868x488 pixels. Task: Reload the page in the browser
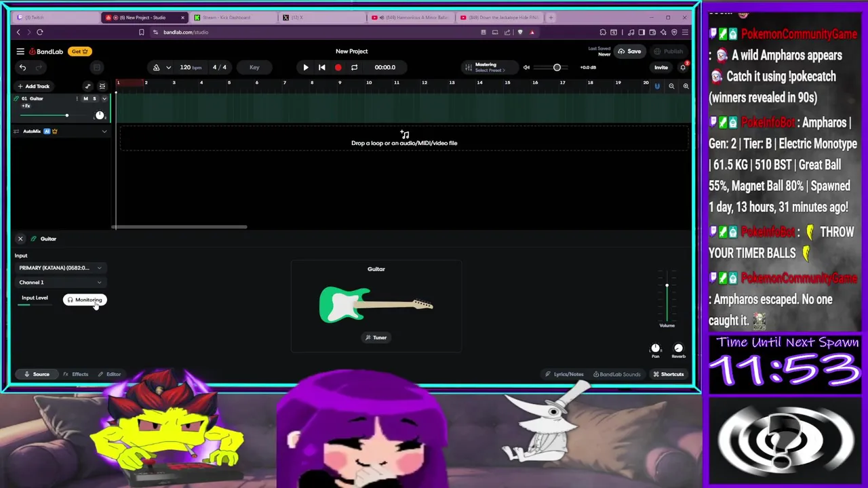click(x=40, y=32)
